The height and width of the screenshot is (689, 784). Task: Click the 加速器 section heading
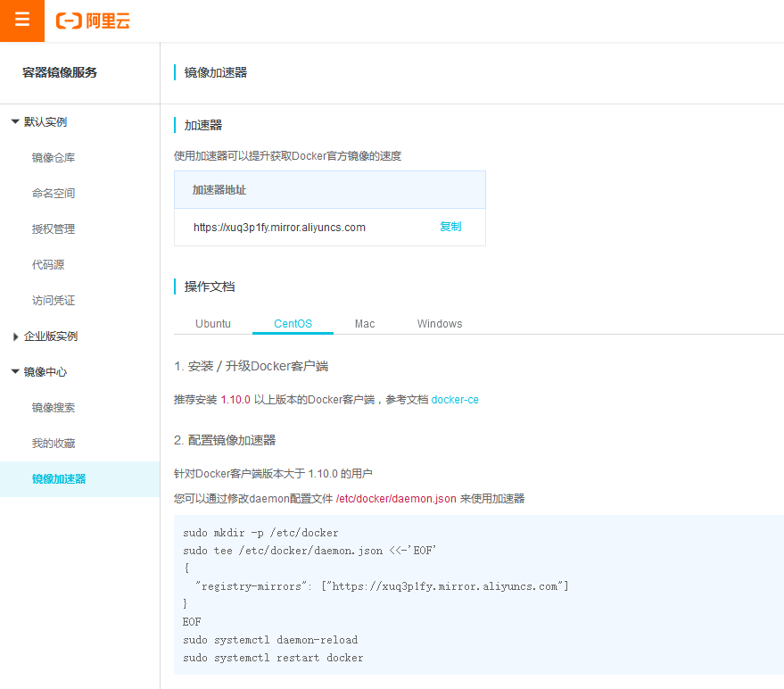[203, 125]
